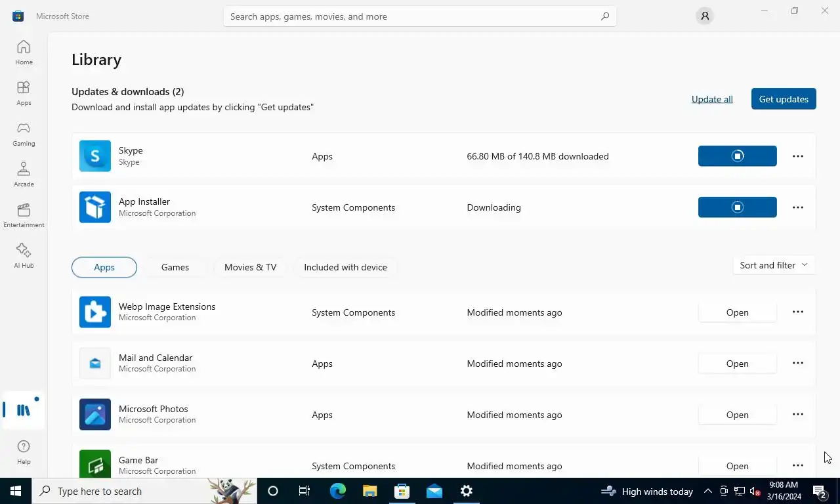Viewport: 840px width, 504px height.
Task: Select the Apps filter tab
Action: coord(104,267)
